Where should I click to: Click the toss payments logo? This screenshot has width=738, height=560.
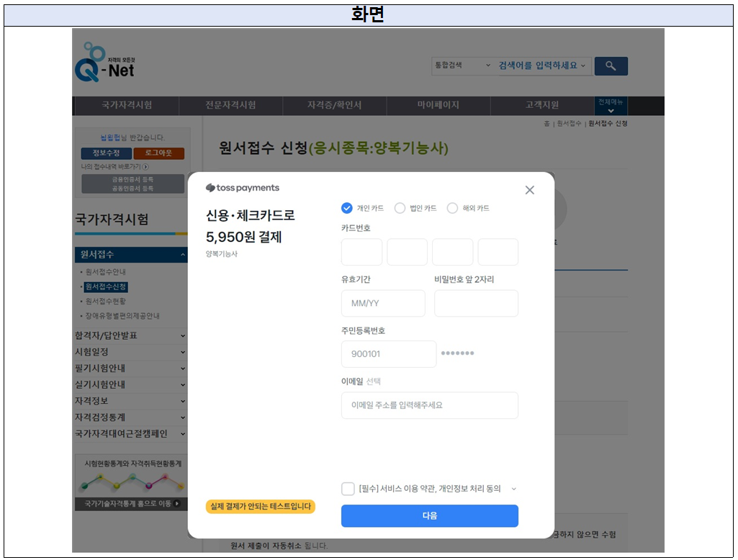[243, 188]
